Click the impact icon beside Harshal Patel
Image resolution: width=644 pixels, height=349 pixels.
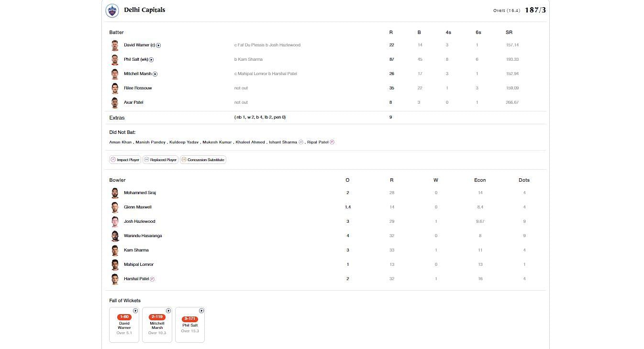(x=152, y=279)
